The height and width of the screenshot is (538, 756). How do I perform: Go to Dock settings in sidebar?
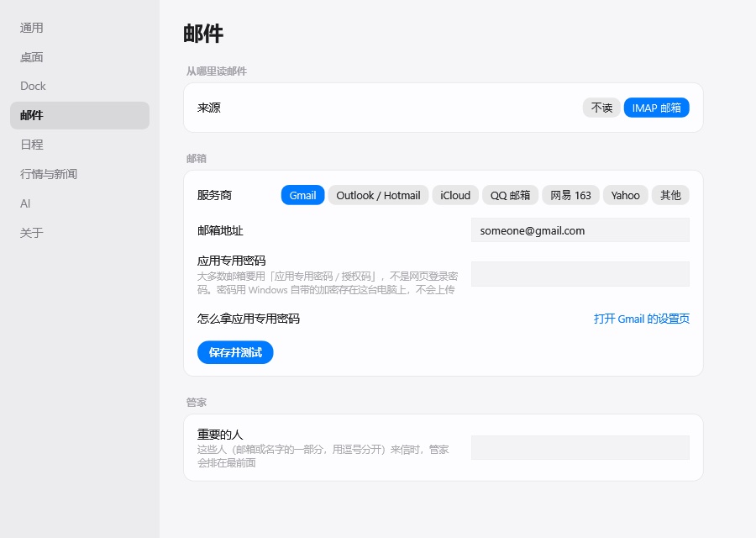(x=80, y=87)
